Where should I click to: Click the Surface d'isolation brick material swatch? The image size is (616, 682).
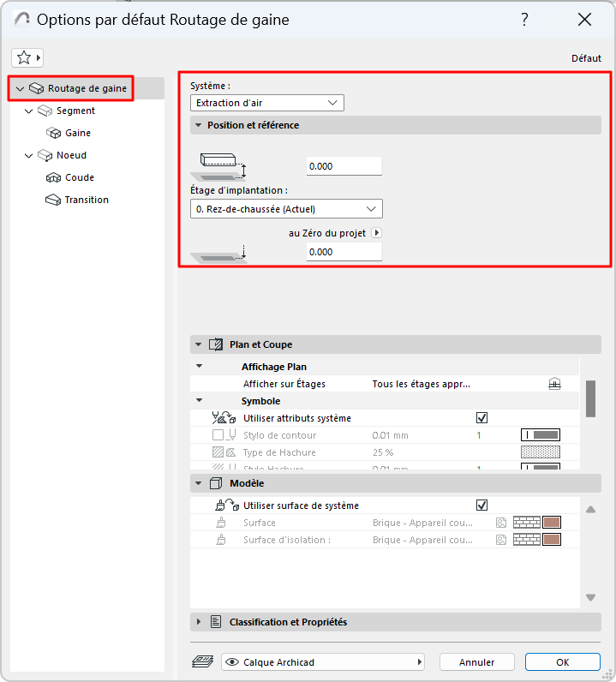537,540
